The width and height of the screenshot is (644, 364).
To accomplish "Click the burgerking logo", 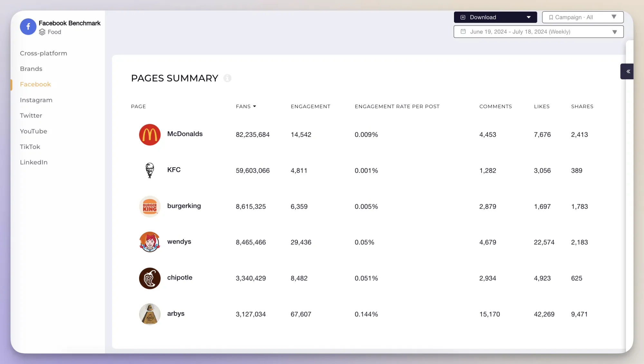I will (150, 206).
